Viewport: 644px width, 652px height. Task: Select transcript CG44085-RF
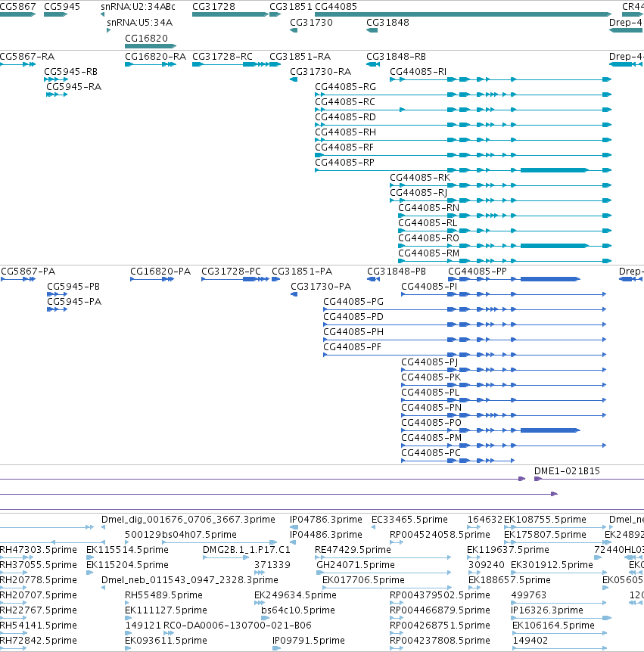pos(344,147)
